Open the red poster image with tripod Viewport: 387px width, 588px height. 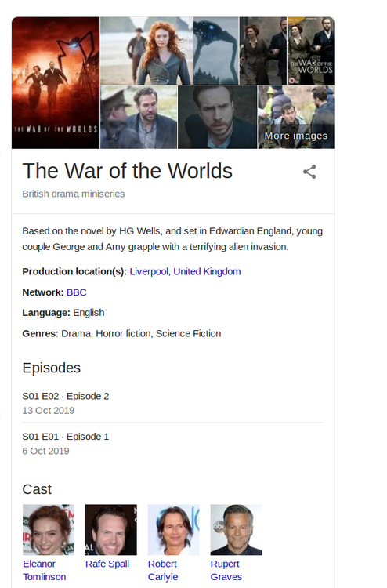56,83
